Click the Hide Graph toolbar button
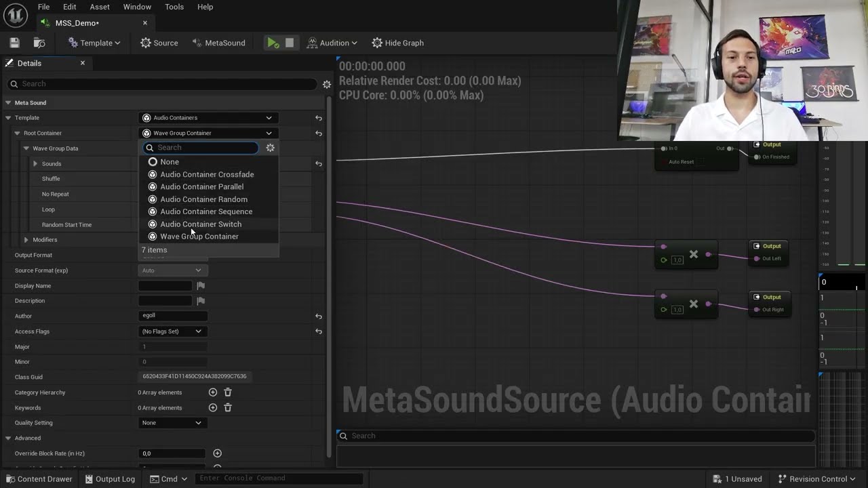This screenshot has height=488, width=868. pyautogui.click(x=398, y=43)
